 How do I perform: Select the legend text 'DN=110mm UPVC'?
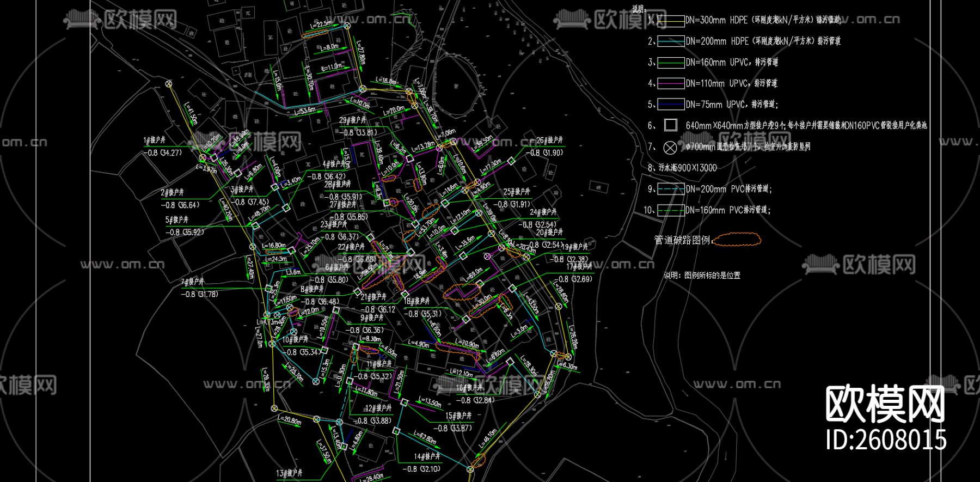[732, 83]
